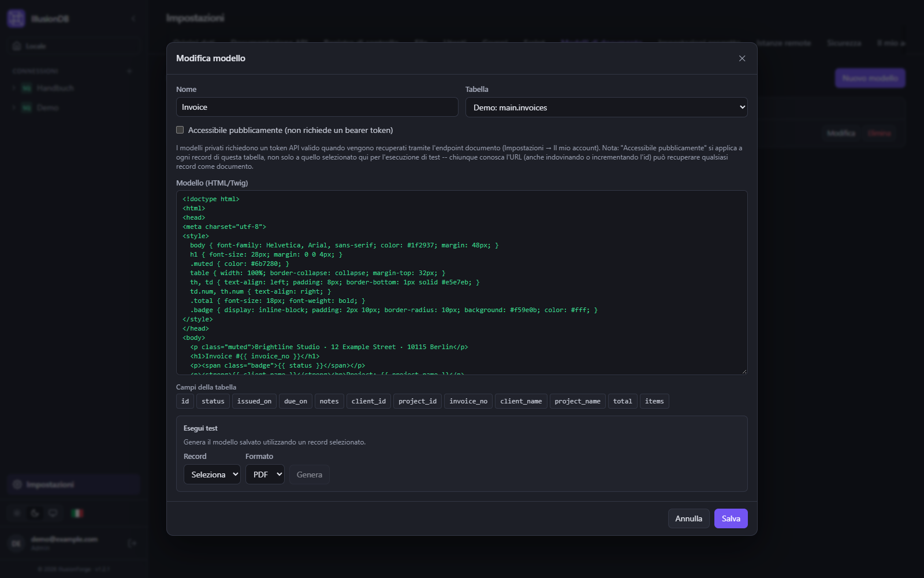Insert the due_on field chip

(296, 401)
